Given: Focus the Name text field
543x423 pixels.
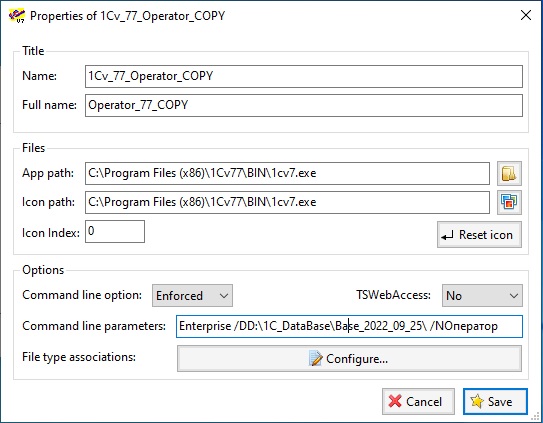Looking at the screenshot, I should (304, 76).
